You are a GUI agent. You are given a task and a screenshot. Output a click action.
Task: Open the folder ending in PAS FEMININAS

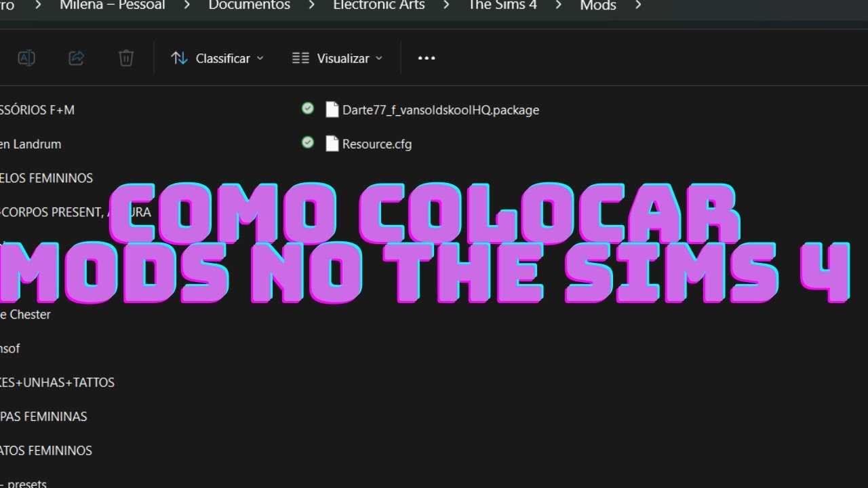click(43, 416)
